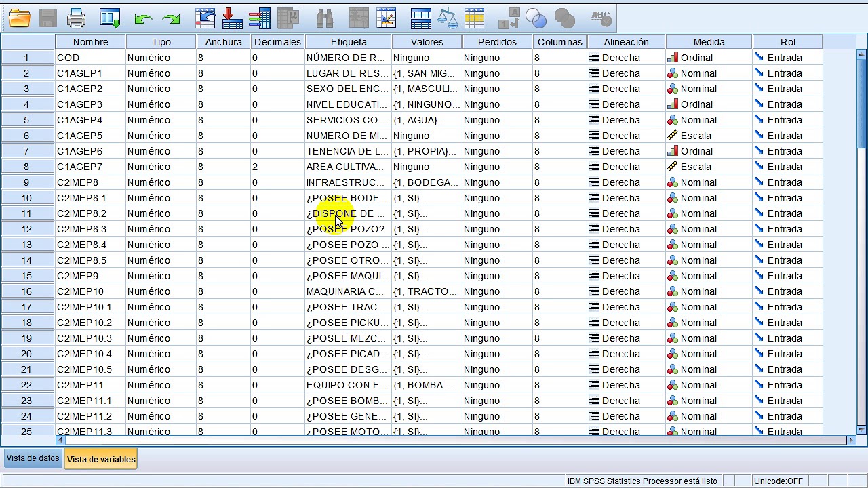Viewport: 868px width, 488px height.
Task: Select the Derecha alignment icon for C2IMEP8
Action: tap(594, 182)
